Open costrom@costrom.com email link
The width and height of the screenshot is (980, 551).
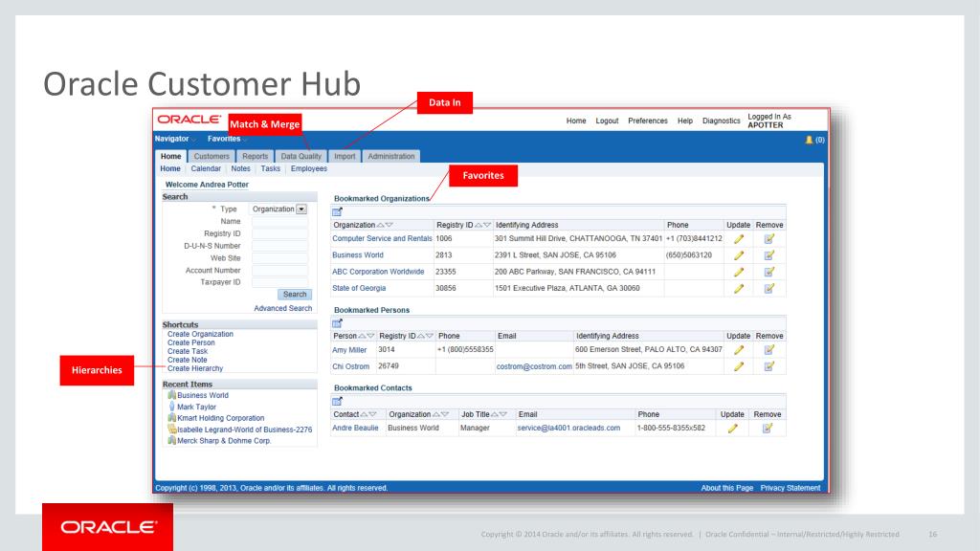tap(534, 366)
